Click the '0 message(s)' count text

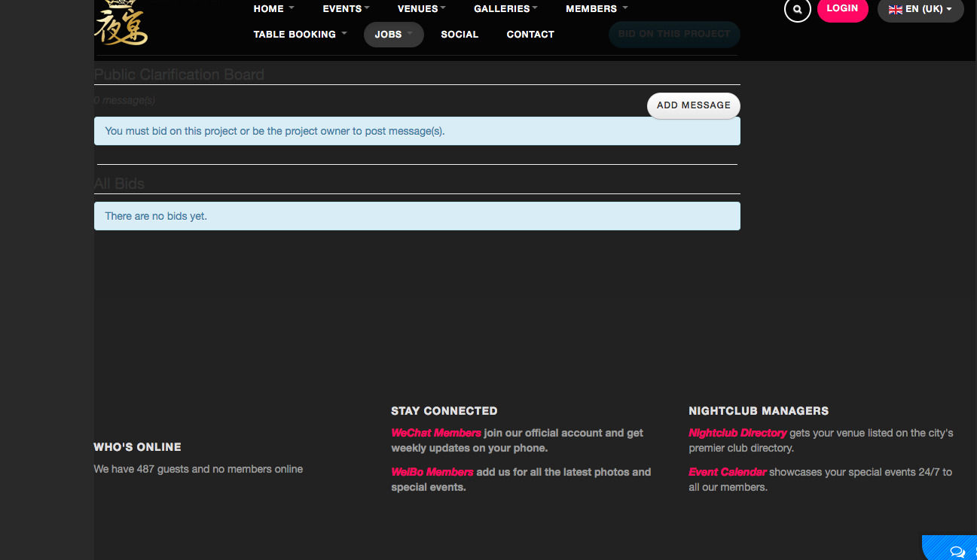(125, 100)
